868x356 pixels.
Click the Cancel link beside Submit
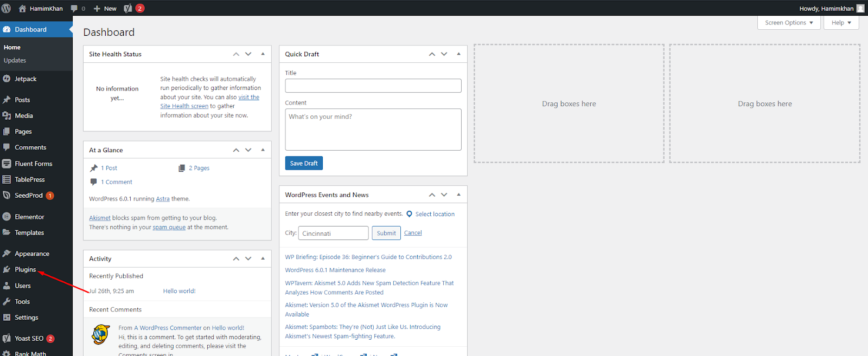413,233
